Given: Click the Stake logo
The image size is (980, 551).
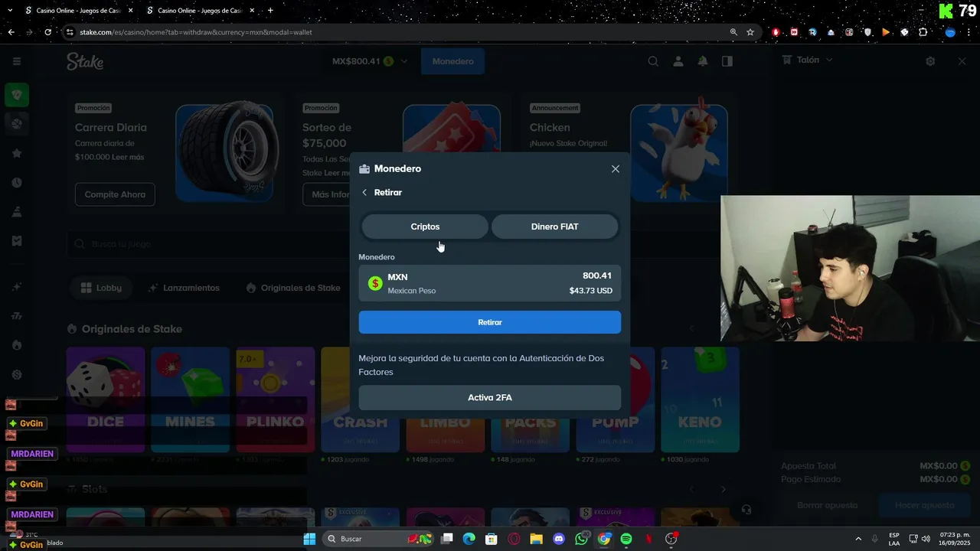Looking at the screenshot, I should click(85, 62).
